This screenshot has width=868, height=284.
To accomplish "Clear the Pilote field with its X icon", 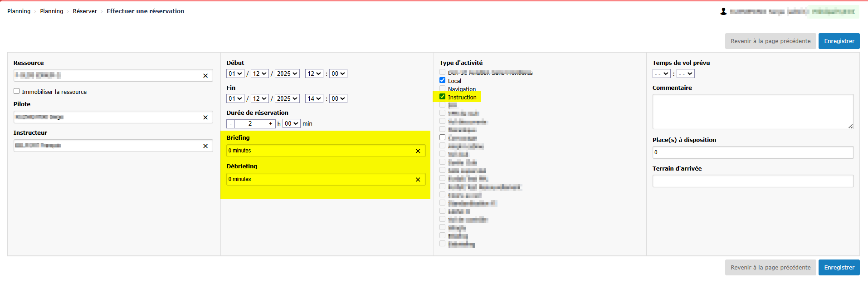I will coord(205,118).
